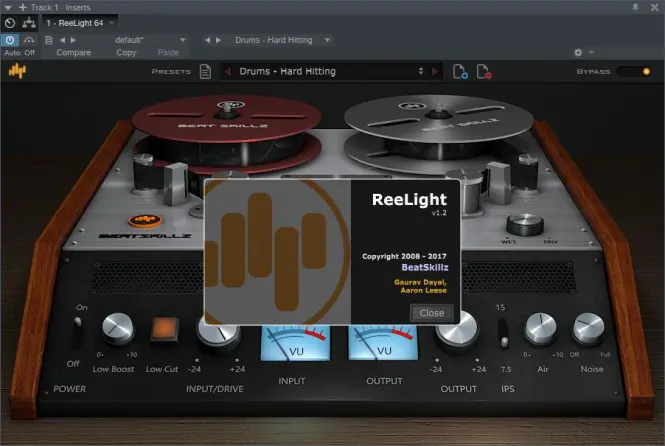Adjust the Noise knob
This screenshot has height=446, width=665.
[x=588, y=329]
